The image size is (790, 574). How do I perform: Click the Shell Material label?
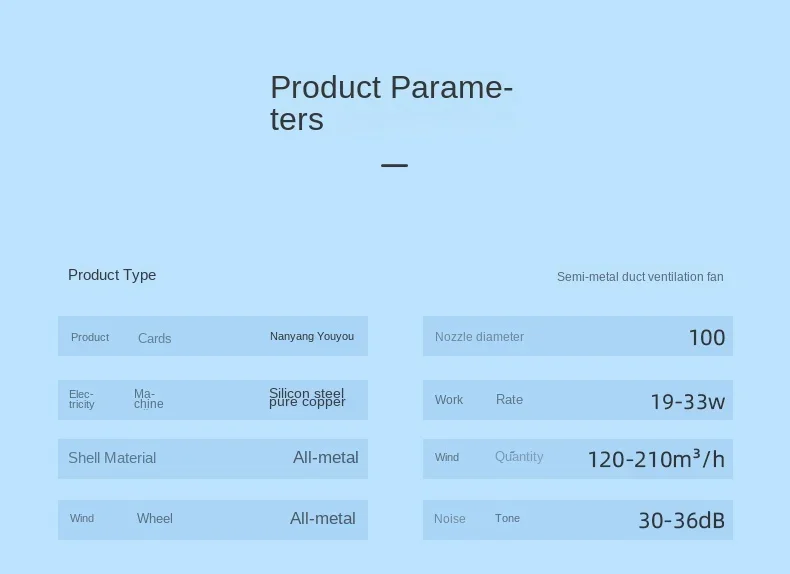pos(112,458)
